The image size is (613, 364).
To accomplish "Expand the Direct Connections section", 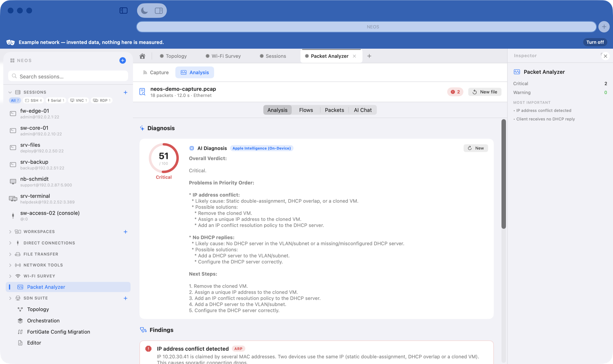I will 10,243.
